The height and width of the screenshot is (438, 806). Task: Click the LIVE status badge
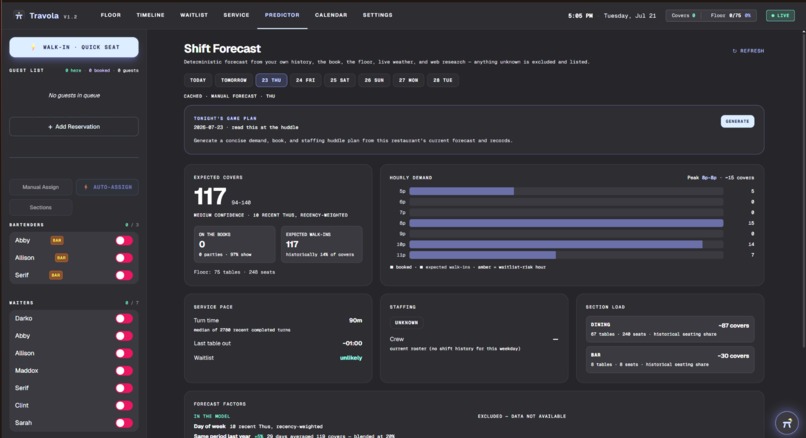click(780, 15)
